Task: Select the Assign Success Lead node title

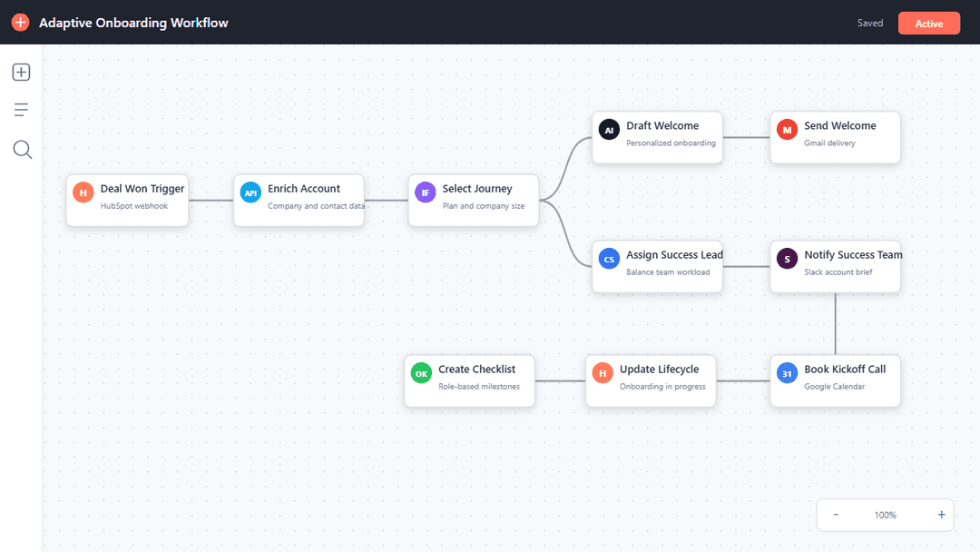Action: (x=674, y=255)
